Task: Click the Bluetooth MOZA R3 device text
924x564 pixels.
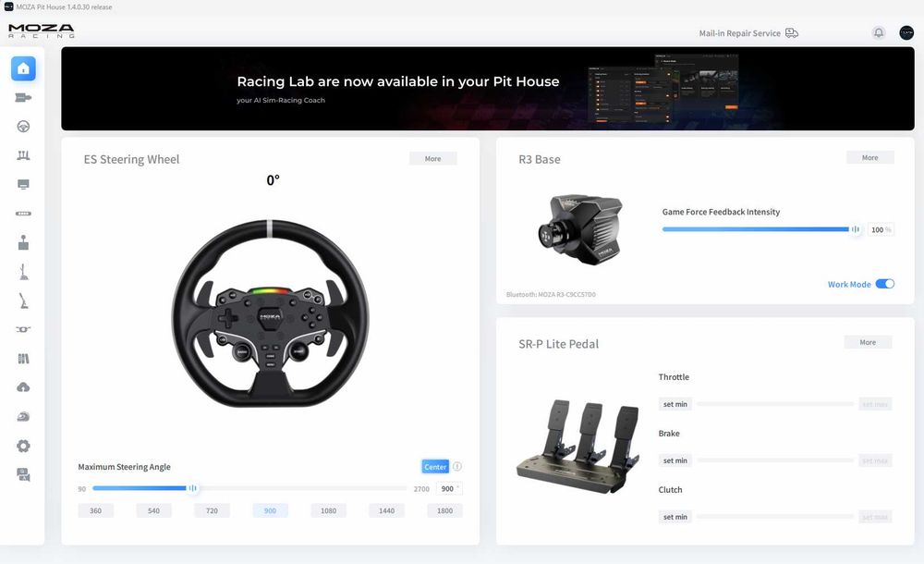Action: coord(551,294)
